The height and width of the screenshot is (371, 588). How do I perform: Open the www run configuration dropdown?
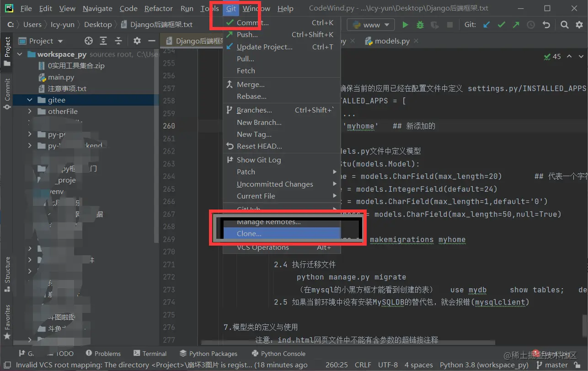(370, 25)
